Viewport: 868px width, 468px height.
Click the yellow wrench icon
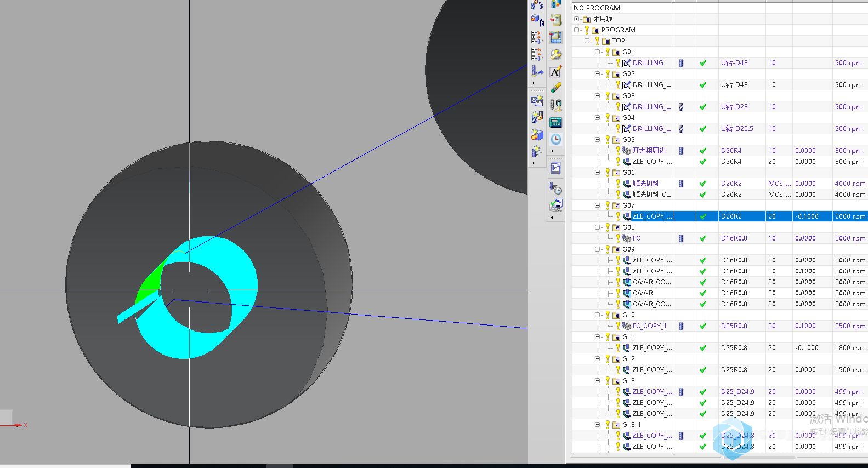click(556, 54)
